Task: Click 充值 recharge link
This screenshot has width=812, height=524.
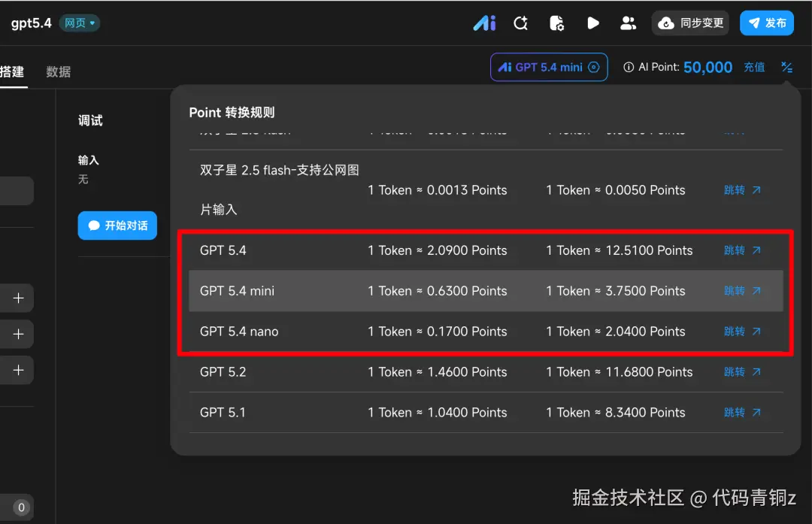Action: pos(754,67)
